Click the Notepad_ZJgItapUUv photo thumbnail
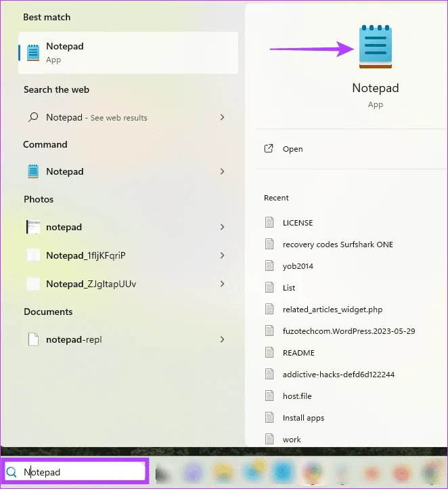Viewport: 448px width, 489px height. 33,284
